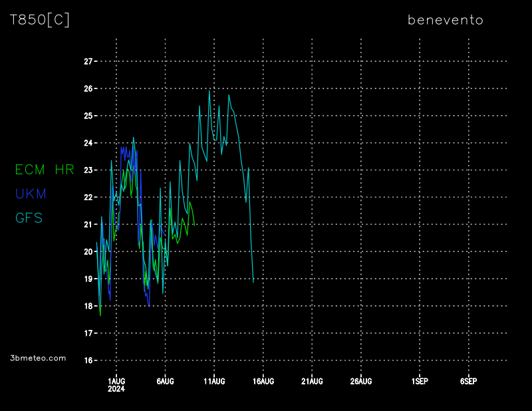This screenshot has height=411, width=532.
Task: Click the T850[C] chart title
Action: [40, 20]
